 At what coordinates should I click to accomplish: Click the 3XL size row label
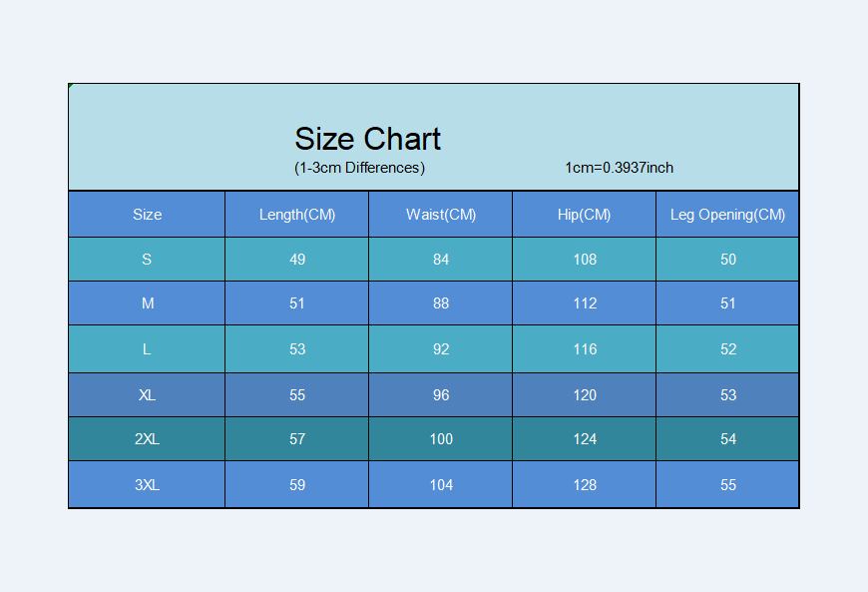147,485
